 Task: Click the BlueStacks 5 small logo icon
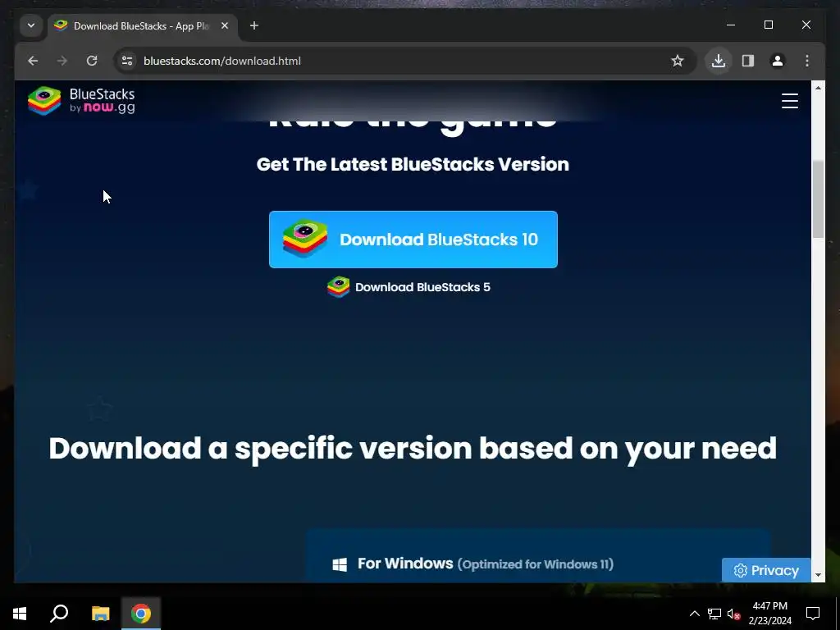[339, 287]
